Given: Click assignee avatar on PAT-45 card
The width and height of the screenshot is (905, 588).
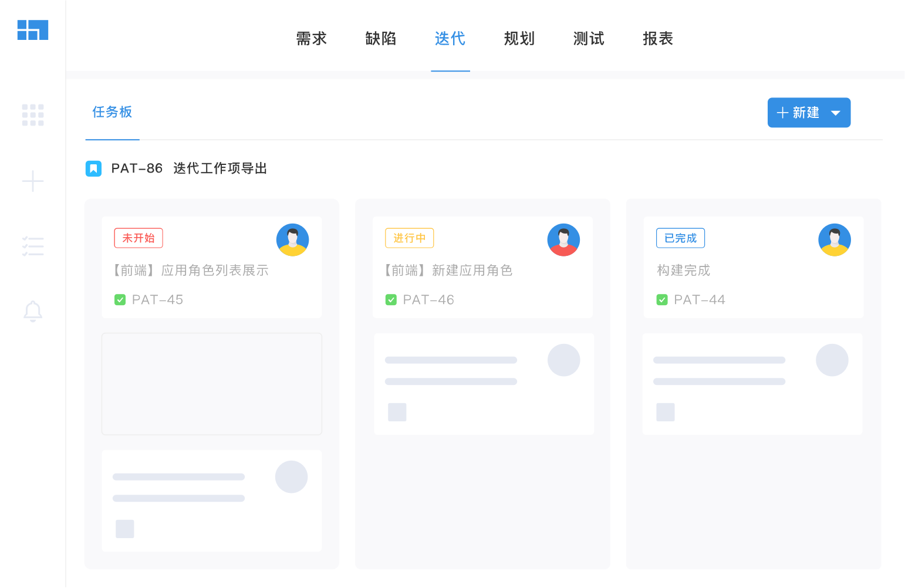Looking at the screenshot, I should tap(292, 240).
